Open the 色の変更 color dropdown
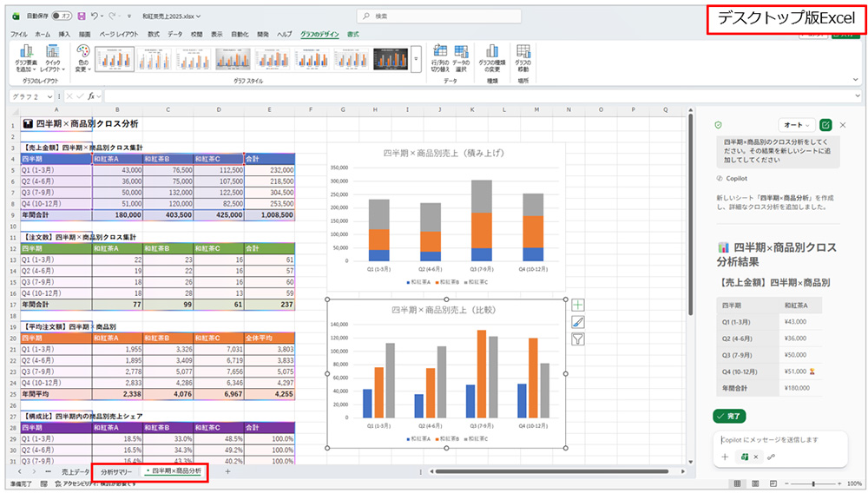This screenshot has width=868, height=493. click(x=83, y=58)
